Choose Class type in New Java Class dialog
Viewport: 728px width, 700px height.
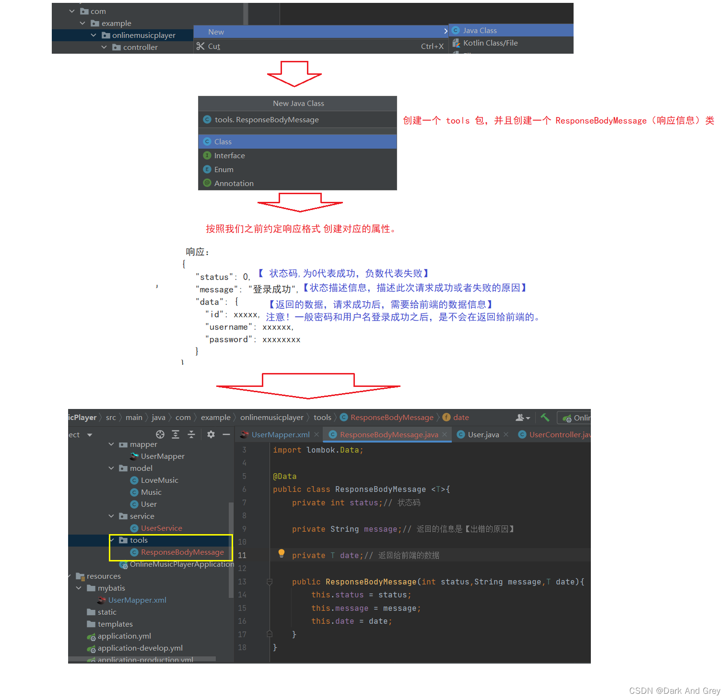tap(297, 142)
